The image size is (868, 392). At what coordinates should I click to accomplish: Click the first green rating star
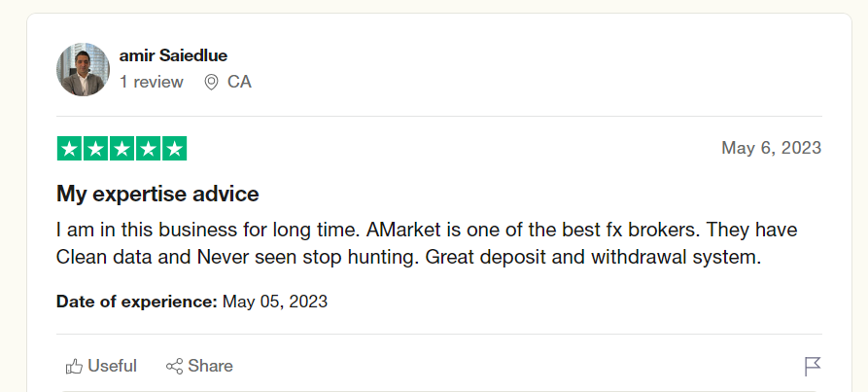[x=70, y=149]
